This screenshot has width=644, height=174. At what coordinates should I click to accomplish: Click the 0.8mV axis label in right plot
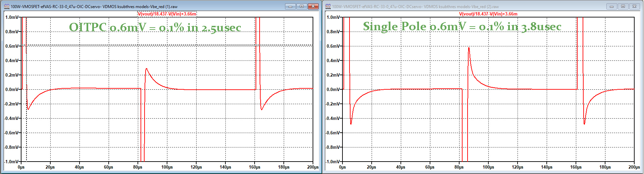[x=333, y=32]
